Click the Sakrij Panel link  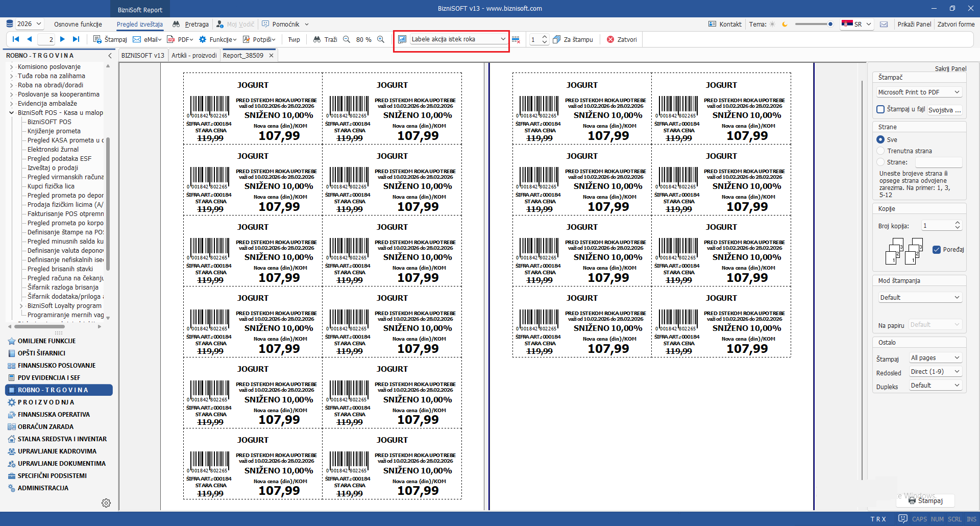[950, 68]
